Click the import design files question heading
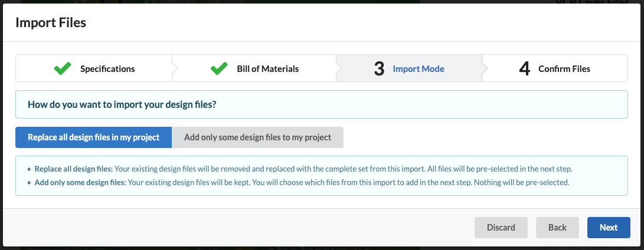Screen dimensions: 644x250 click(122, 105)
